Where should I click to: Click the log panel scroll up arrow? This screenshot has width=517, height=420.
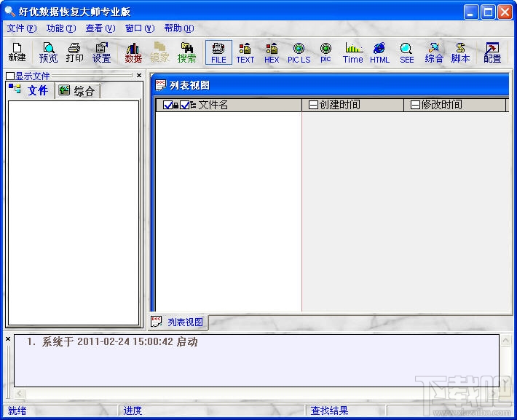(505, 341)
